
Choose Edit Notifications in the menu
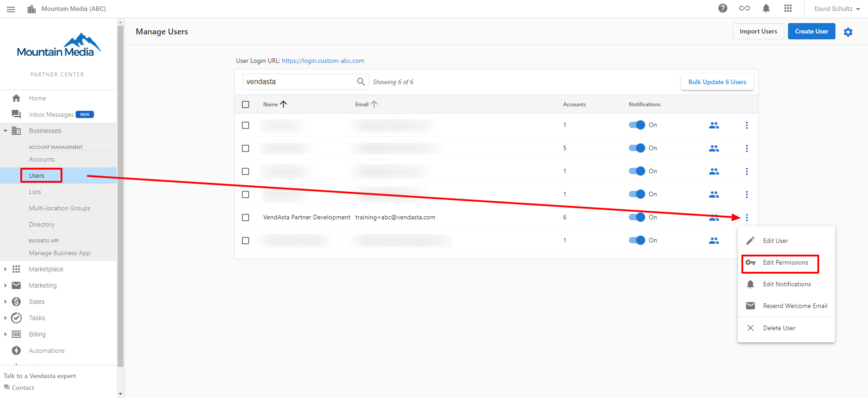(x=786, y=284)
